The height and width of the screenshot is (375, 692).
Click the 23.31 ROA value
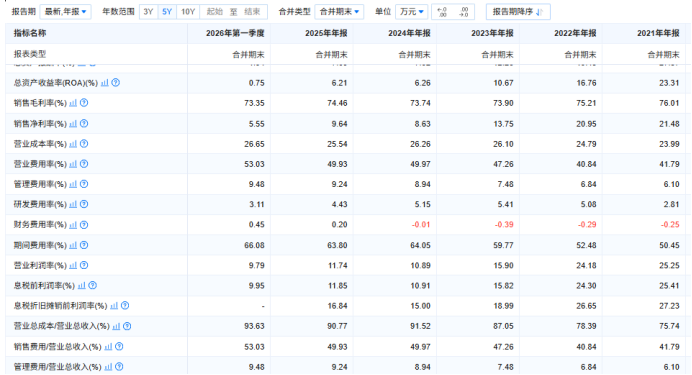[669, 82]
